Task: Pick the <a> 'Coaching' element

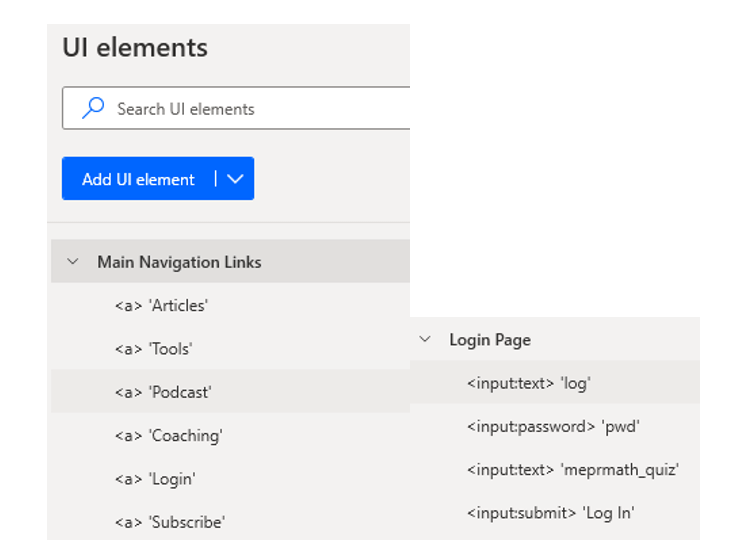Action: pyautogui.click(x=168, y=436)
